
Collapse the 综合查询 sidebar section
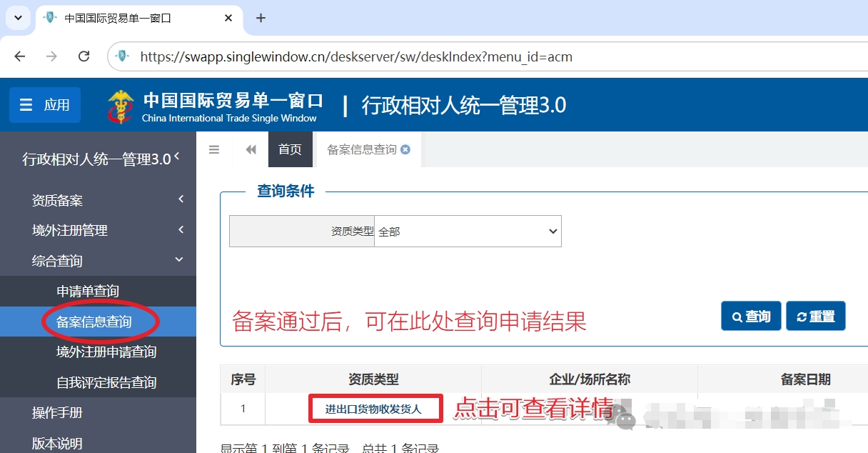click(x=107, y=261)
